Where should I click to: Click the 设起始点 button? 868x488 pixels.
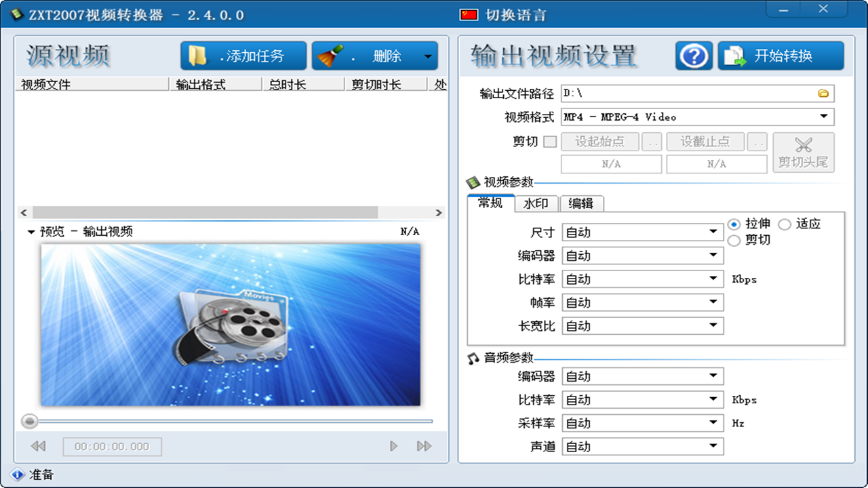tap(600, 142)
